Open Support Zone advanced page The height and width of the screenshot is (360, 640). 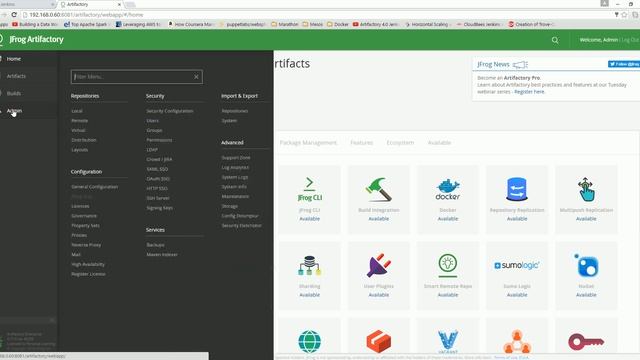pos(236,158)
